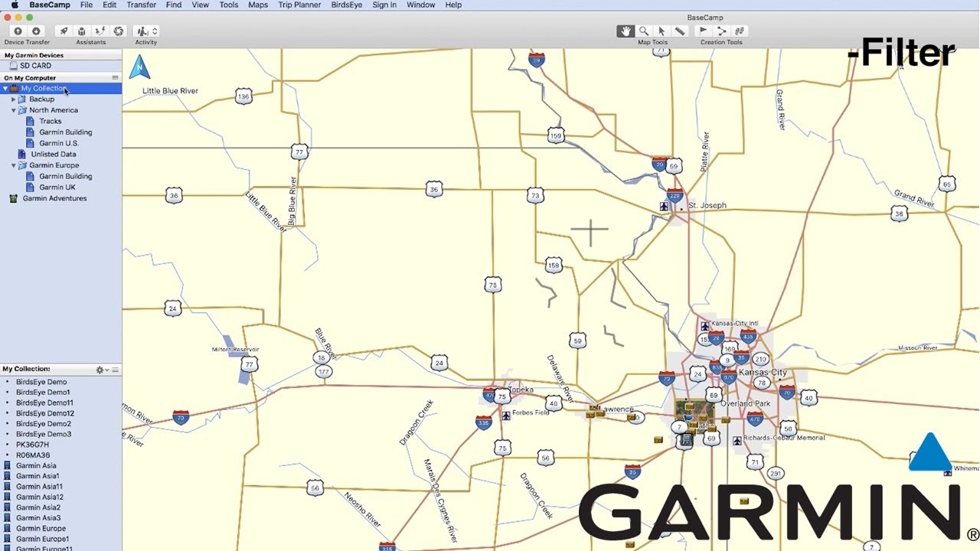
Task: Click the footpath track assistant icon
Action: [100, 31]
